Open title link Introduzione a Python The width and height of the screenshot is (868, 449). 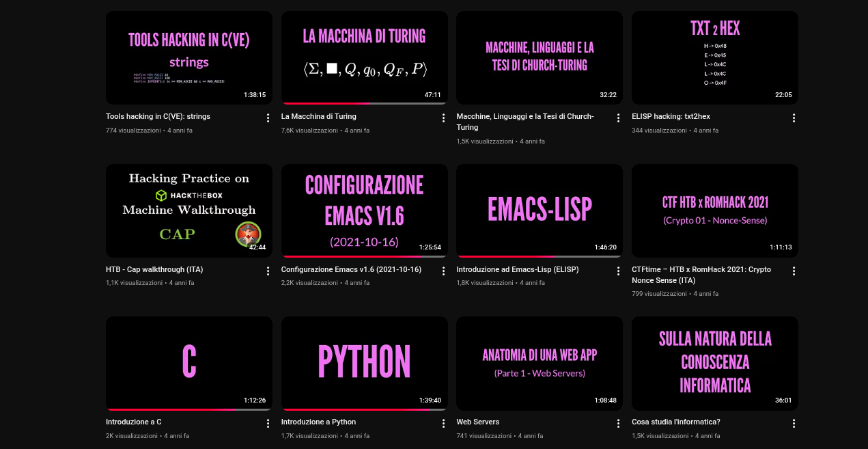coord(318,422)
